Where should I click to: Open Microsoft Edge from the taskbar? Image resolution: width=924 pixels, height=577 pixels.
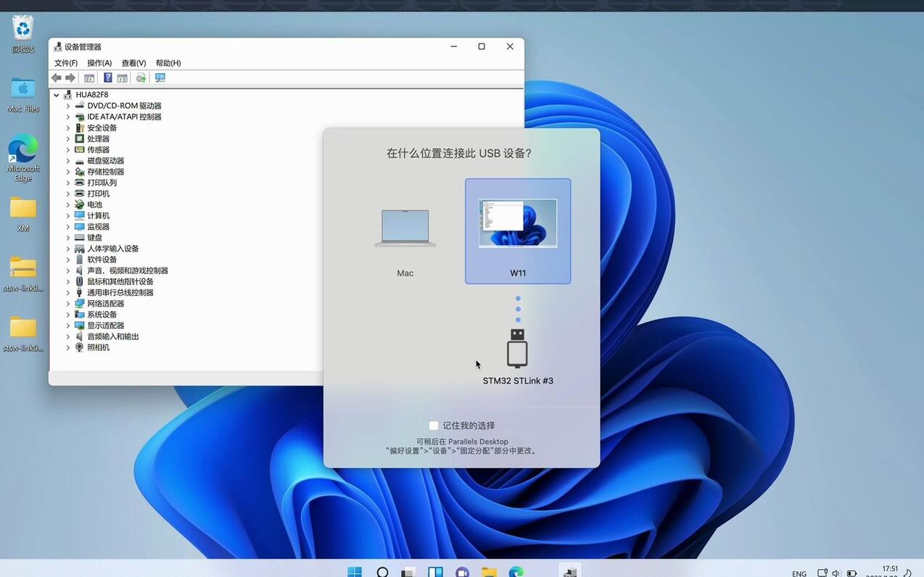point(516,573)
